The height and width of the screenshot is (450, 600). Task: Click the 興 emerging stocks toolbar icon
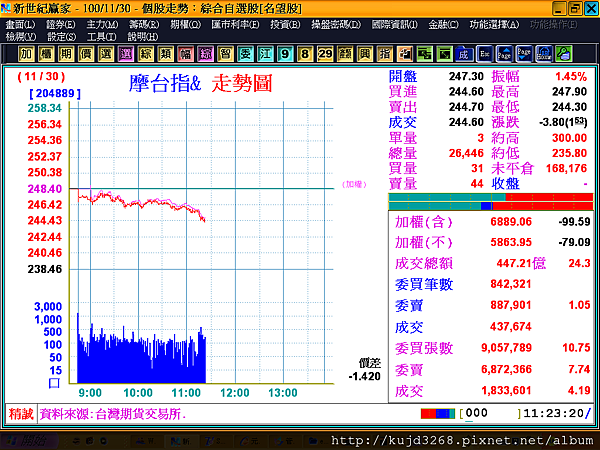(365, 54)
